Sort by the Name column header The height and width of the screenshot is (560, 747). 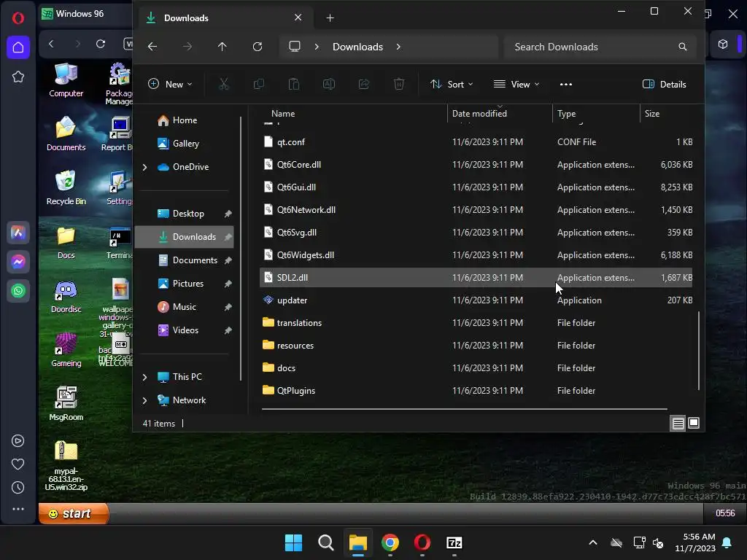click(x=283, y=114)
